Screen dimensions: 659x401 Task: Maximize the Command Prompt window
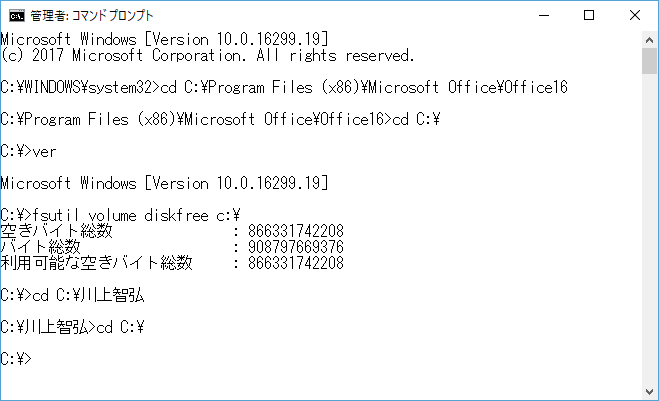click(589, 15)
